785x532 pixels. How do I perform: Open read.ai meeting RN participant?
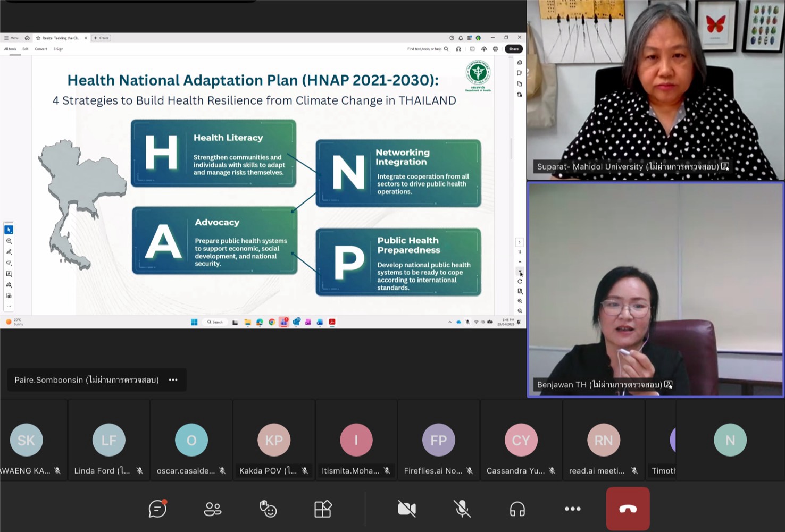pos(604,440)
